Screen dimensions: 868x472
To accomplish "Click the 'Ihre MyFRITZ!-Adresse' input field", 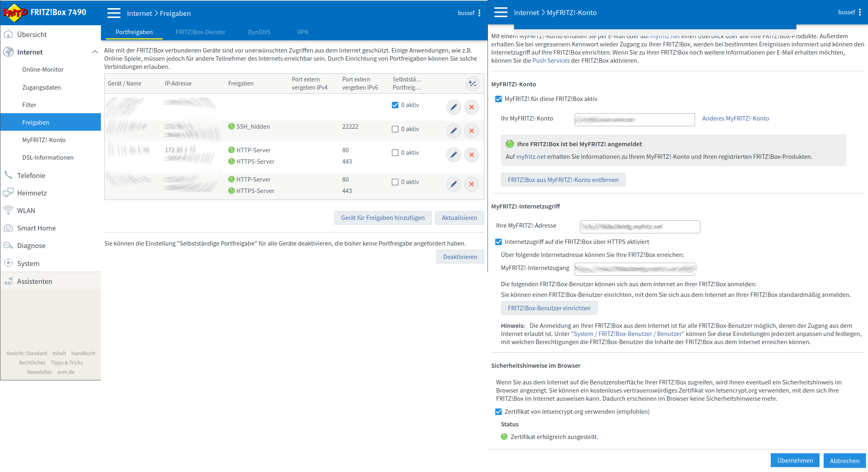I will pos(639,226).
